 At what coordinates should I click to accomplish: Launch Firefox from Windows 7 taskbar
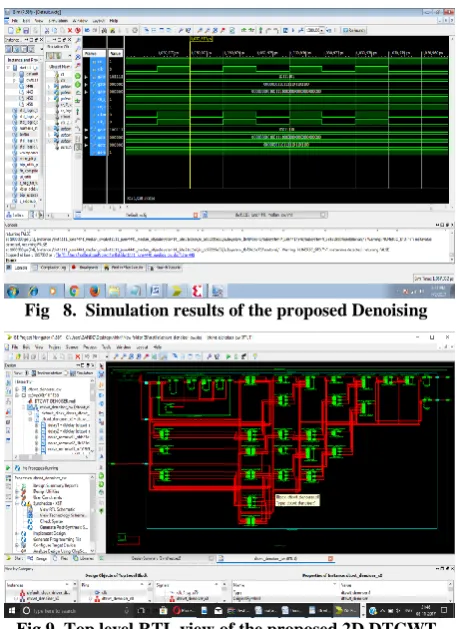click(95, 291)
